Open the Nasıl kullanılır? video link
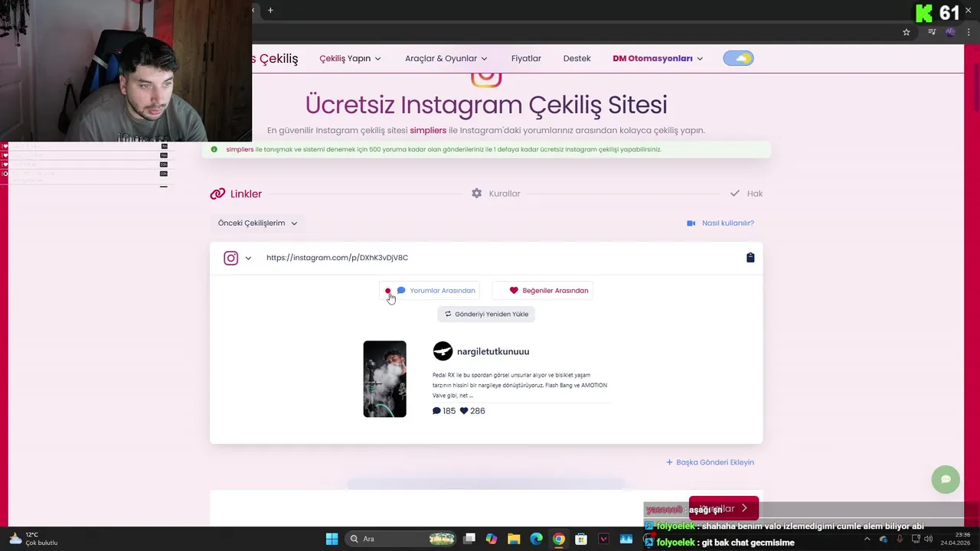Screen dimensions: 980x551 pos(720,223)
